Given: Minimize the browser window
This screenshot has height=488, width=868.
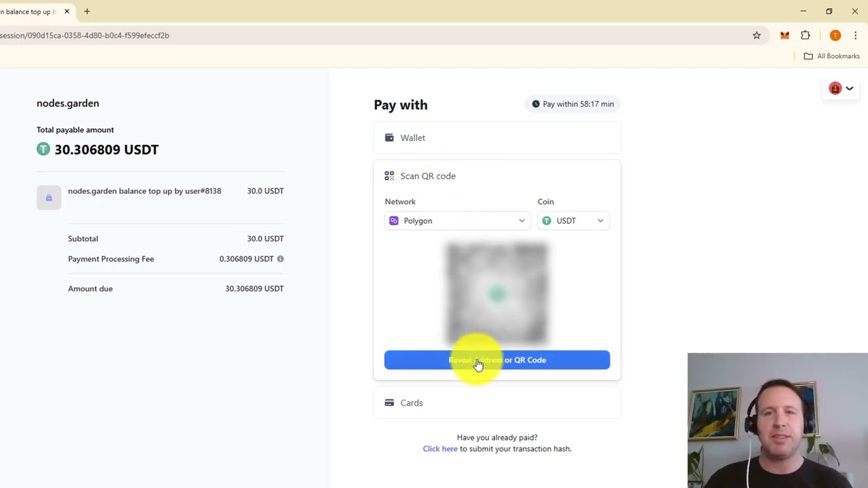Looking at the screenshot, I should click(804, 12).
